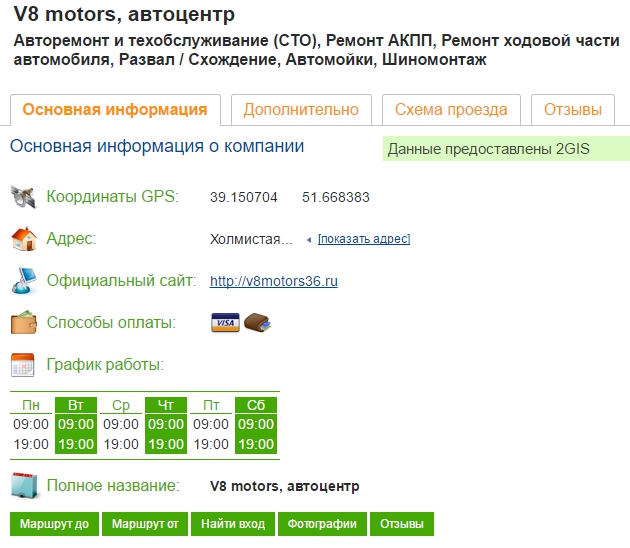The image size is (630, 548).
Task: Click the building icon beside Полное название
Action: pos(25,485)
